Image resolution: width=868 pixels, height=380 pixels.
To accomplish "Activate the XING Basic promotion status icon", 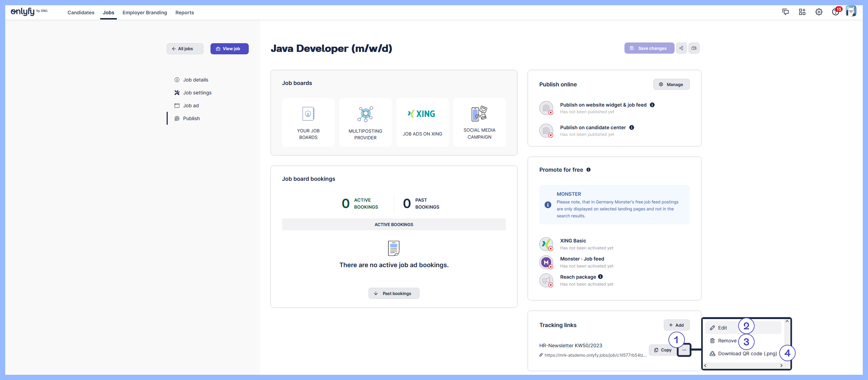I will click(546, 244).
